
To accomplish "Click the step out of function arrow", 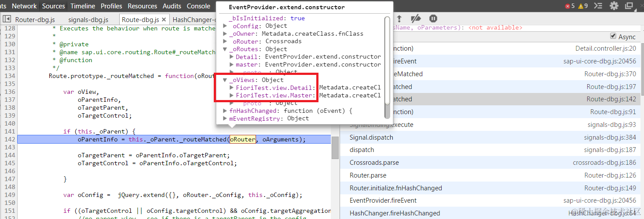I will click(399, 19).
